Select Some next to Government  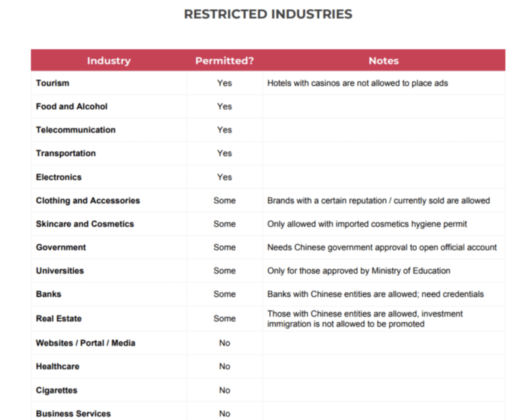tap(224, 247)
